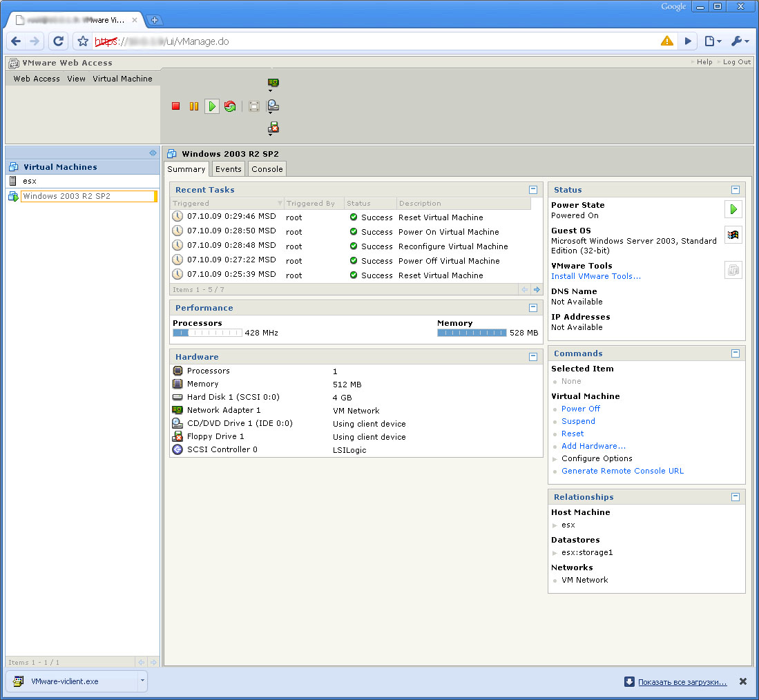Click the Processors usage bar
Screen dimensions: 759x700
click(x=207, y=333)
